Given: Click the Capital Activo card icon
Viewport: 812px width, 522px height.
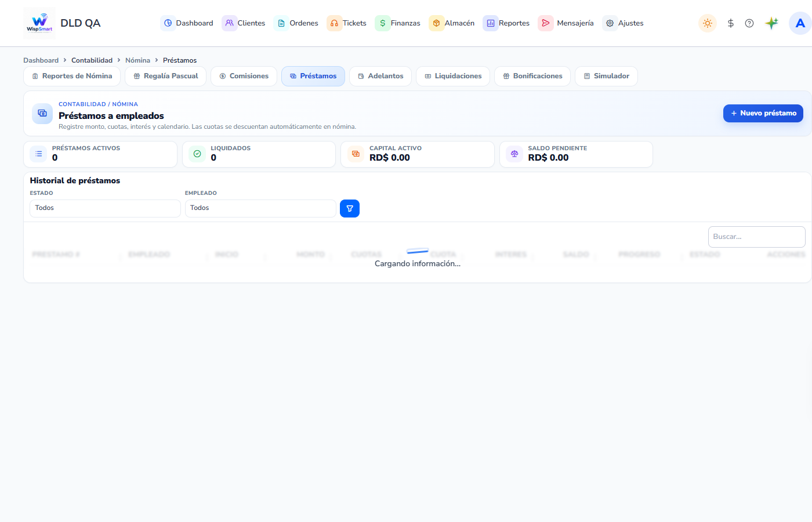Looking at the screenshot, I should coord(356,154).
